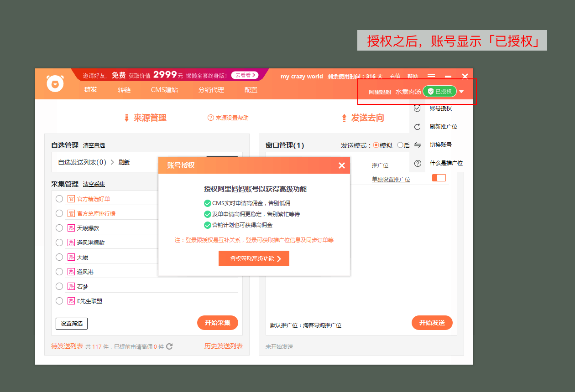Close the 账号授权 dialog with the X

pyautogui.click(x=342, y=165)
